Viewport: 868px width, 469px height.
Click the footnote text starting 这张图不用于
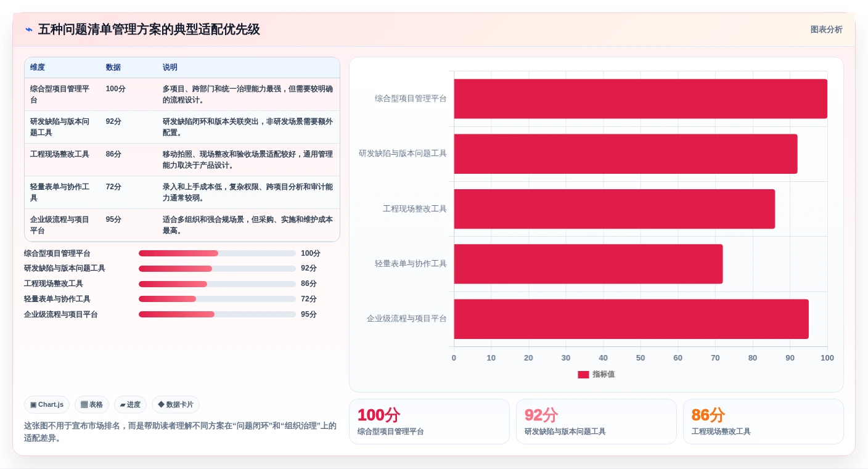pyautogui.click(x=180, y=431)
